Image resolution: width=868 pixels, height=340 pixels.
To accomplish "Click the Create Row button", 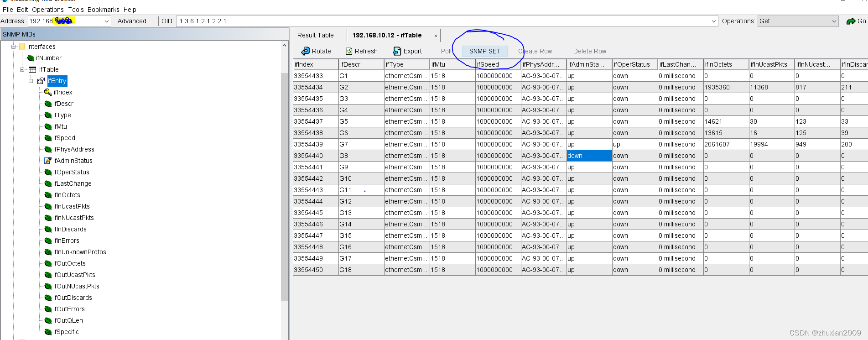I will [535, 51].
